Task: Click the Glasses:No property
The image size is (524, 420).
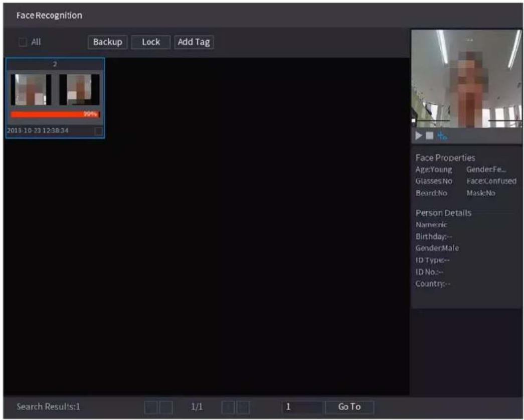Action: 434,181
